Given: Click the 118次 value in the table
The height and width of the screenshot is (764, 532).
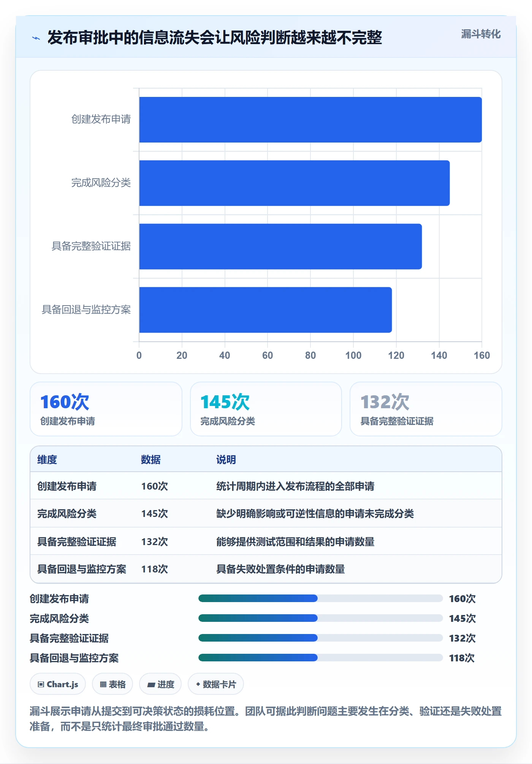Looking at the screenshot, I should [x=155, y=569].
